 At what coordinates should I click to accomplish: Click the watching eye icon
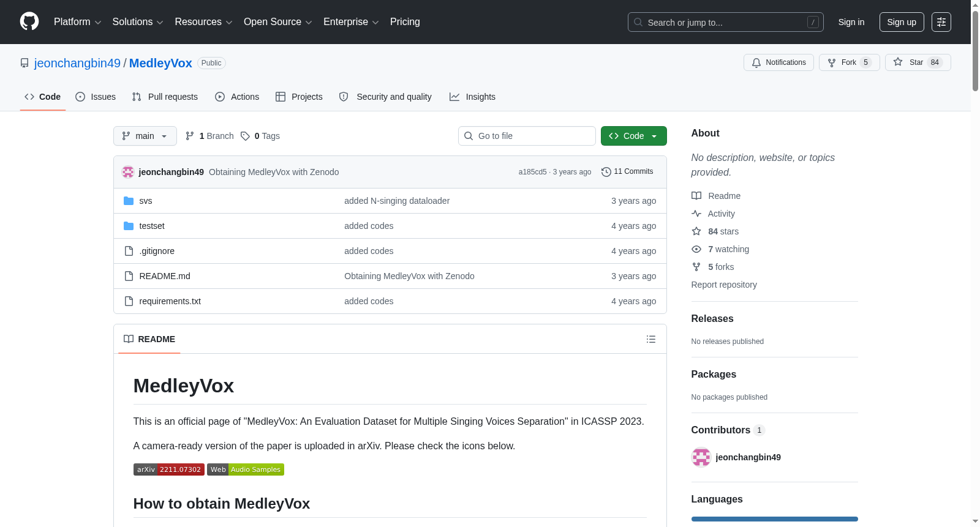[x=696, y=249]
